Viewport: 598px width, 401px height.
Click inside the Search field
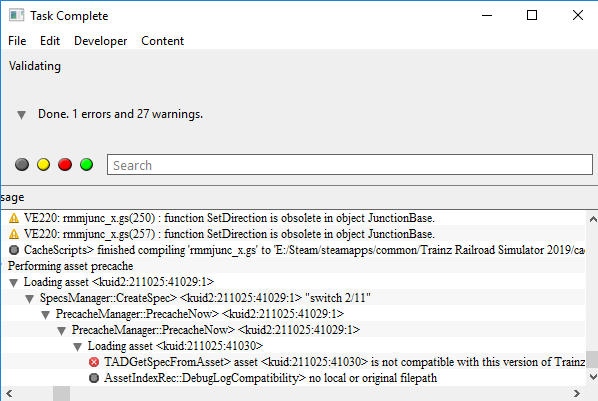(x=350, y=165)
